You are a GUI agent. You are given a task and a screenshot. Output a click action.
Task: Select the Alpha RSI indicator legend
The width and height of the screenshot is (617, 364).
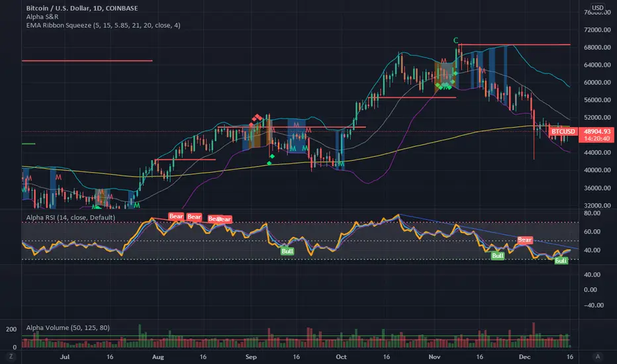click(x=70, y=218)
